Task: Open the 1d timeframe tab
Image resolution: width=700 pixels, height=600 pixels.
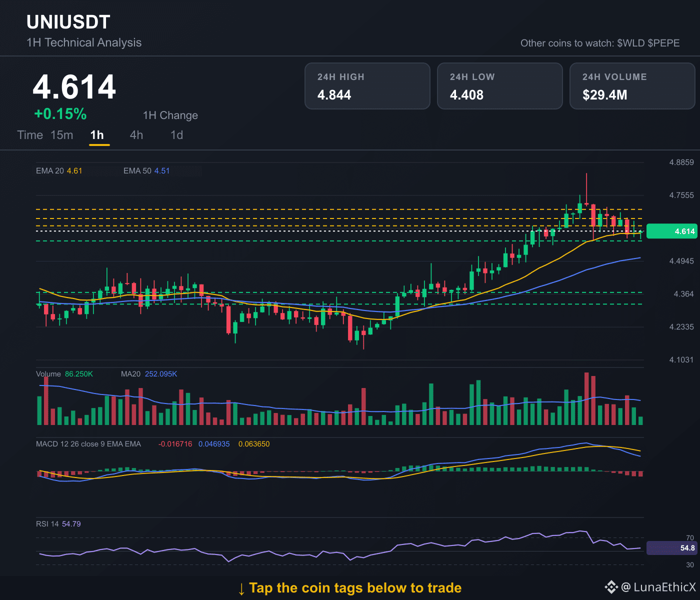Action: (177, 135)
